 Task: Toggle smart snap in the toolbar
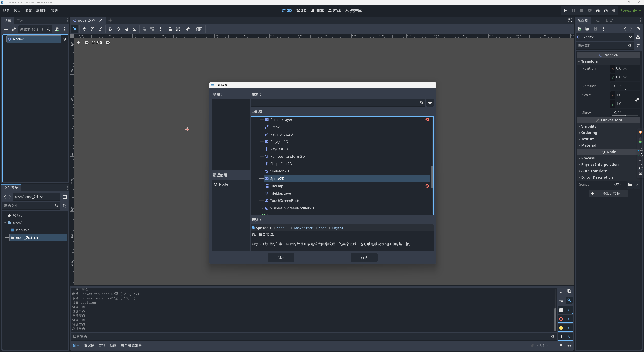tap(144, 29)
